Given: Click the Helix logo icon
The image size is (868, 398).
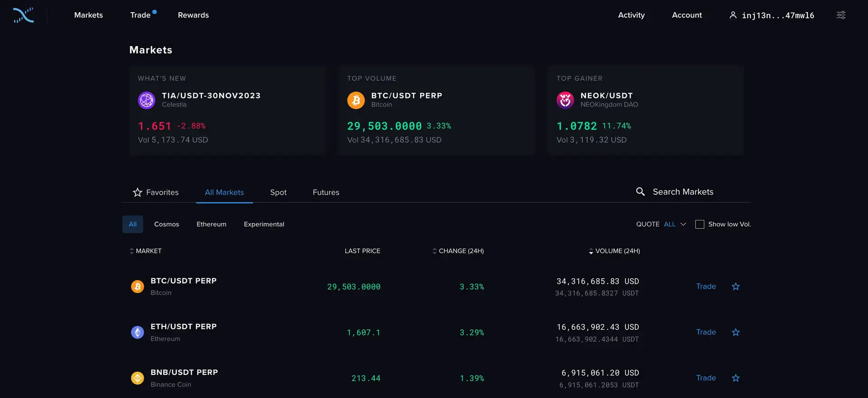Looking at the screenshot, I should [x=24, y=15].
